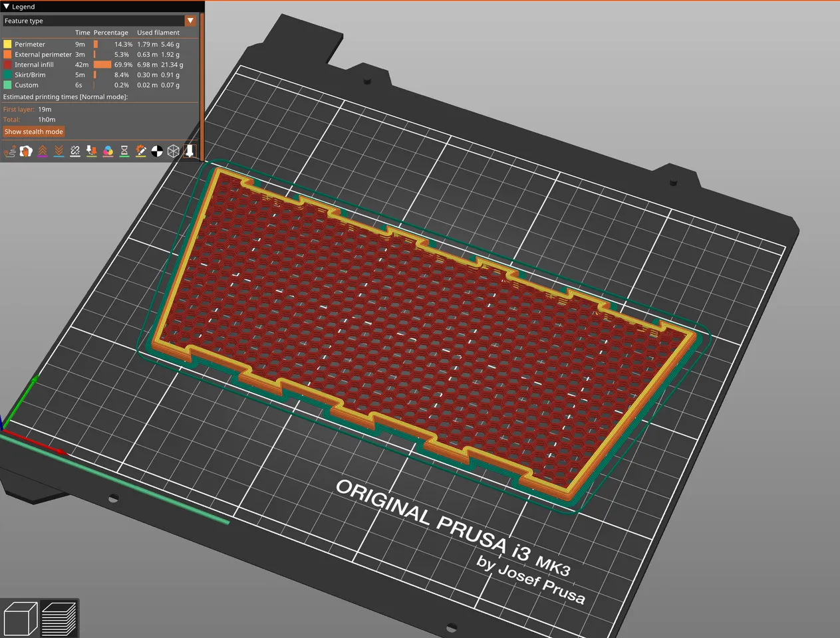Toggle Color changes visibility icon
This screenshot has width=840, height=638.
tap(108, 152)
